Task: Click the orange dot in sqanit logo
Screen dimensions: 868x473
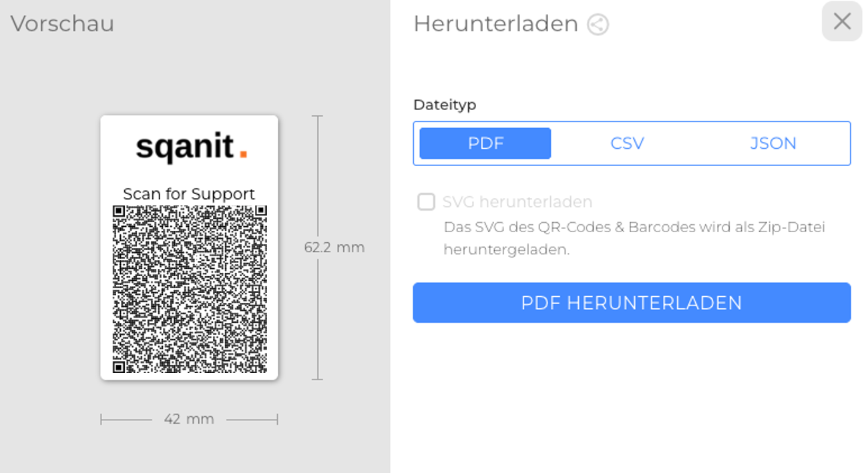Action: 243,155
